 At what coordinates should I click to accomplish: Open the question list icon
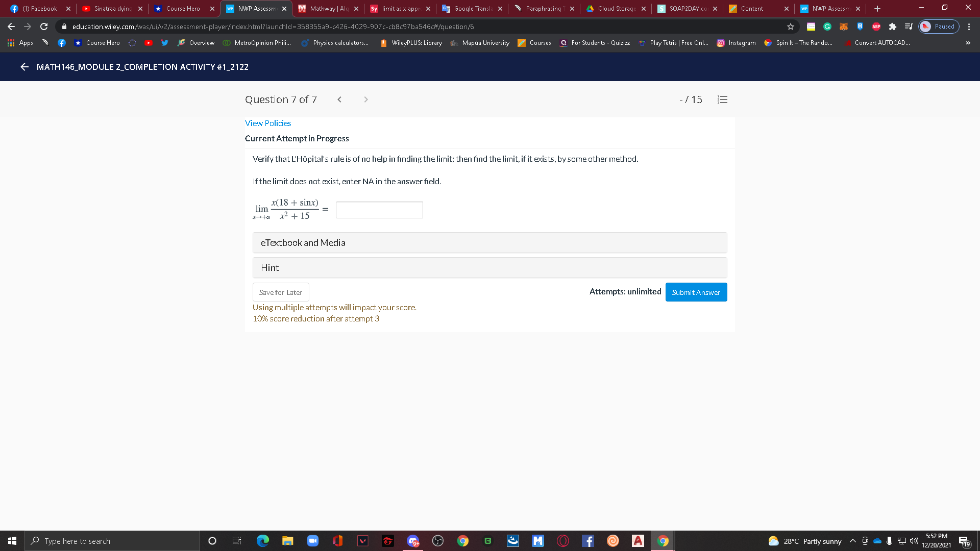pos(722,99)
